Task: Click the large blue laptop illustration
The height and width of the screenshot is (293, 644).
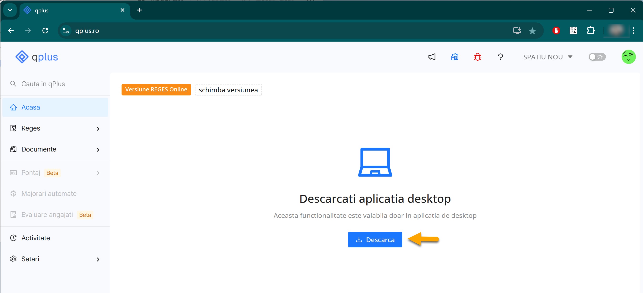Action: click(375, 162)
